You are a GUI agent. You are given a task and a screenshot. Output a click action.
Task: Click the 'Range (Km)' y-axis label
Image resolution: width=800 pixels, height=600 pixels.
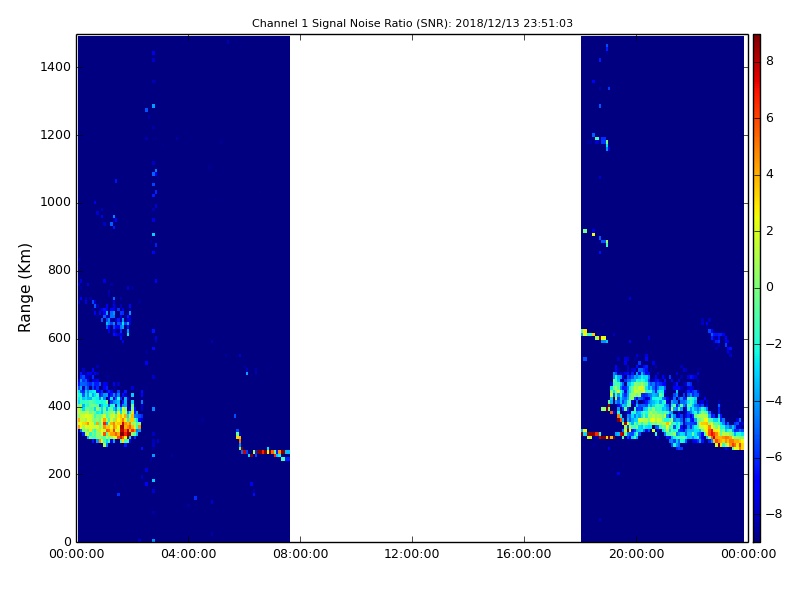coord(24,288)
